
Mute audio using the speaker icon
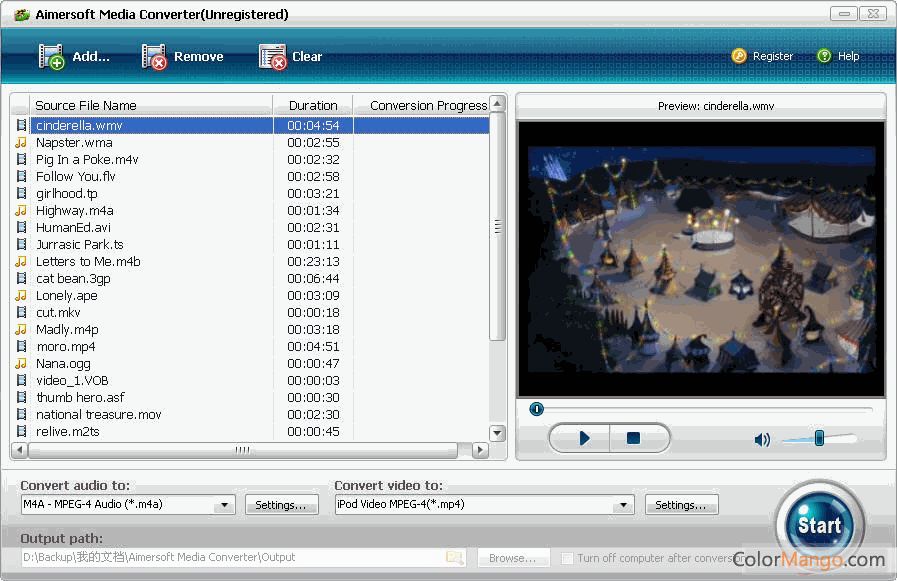pos(762,439)
